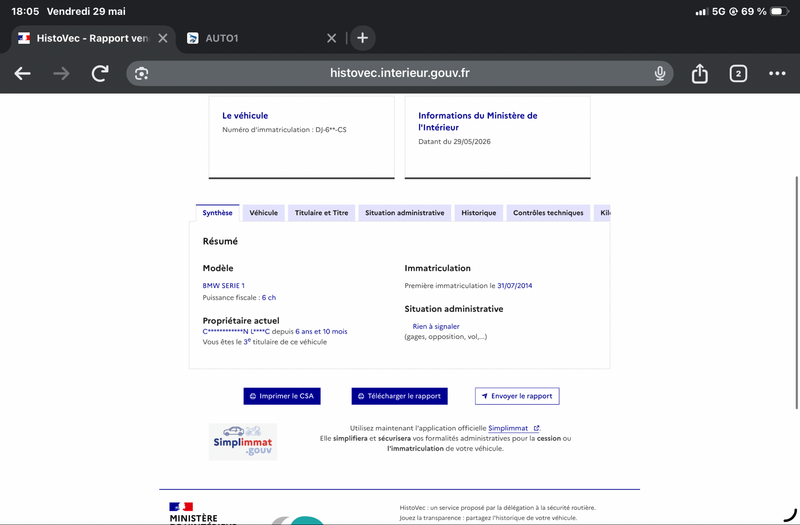Close the HistoVec tab
The image size is (800, 525).
[163, 38]
